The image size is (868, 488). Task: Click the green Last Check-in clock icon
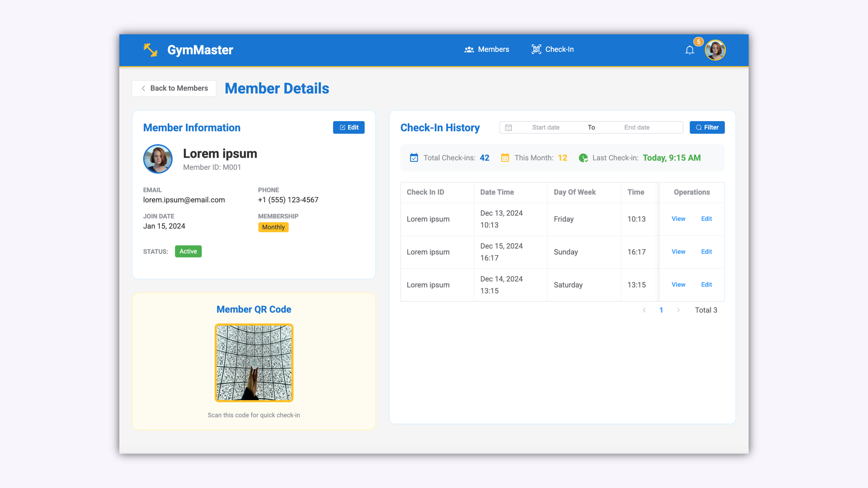[584, 158]
